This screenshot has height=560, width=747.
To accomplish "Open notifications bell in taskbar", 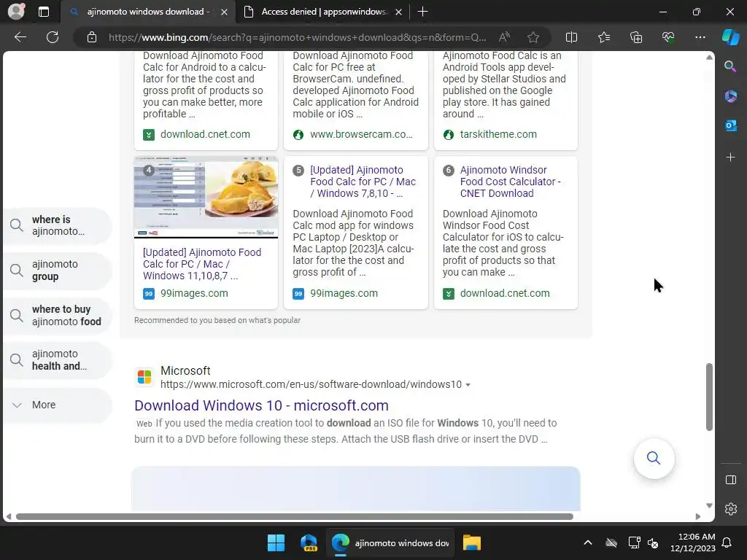I will coord(727,542).
